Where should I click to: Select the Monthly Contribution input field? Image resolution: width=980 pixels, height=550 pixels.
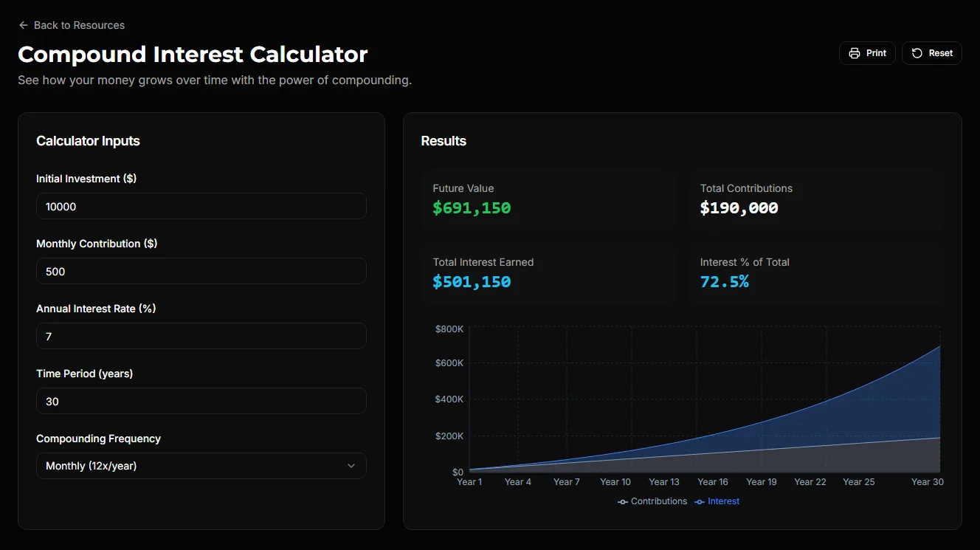[201, 271]
